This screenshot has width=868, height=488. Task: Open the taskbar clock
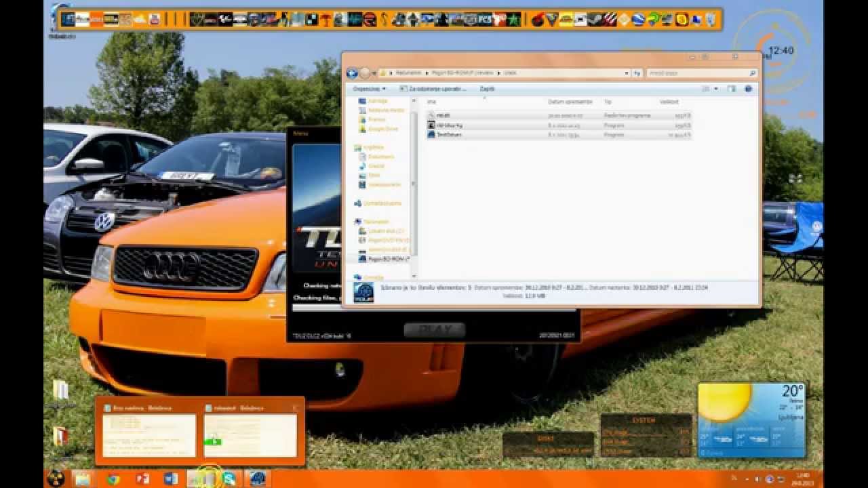(x=803, y=479)
